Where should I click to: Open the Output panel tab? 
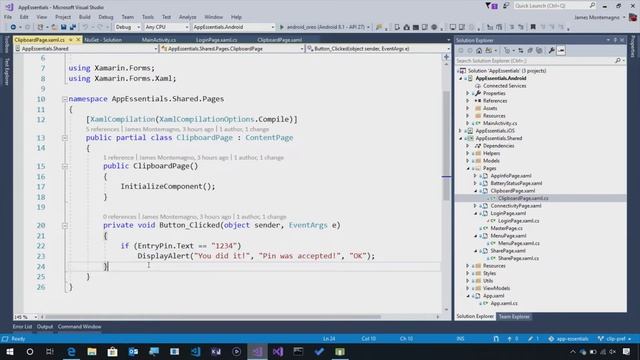coord(45,327)
